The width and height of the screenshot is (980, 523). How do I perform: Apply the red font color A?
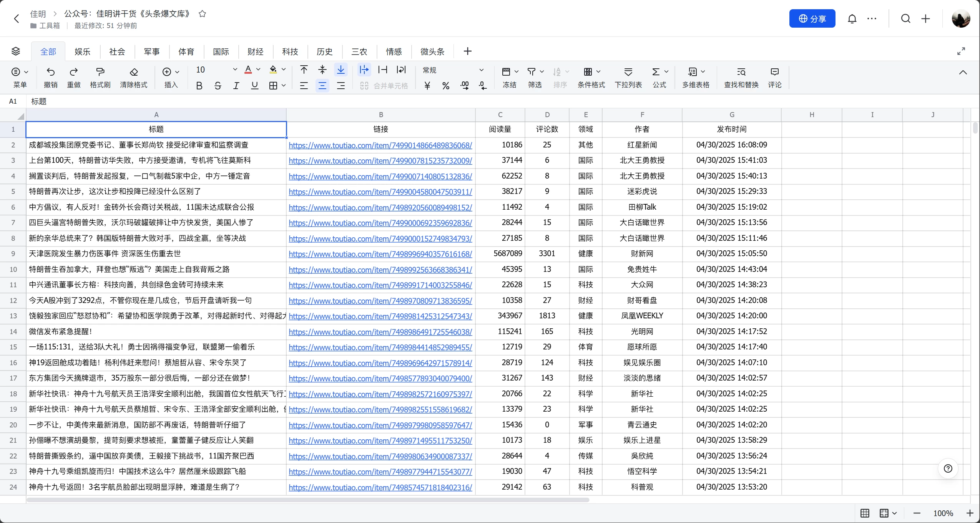coord(248,70)
